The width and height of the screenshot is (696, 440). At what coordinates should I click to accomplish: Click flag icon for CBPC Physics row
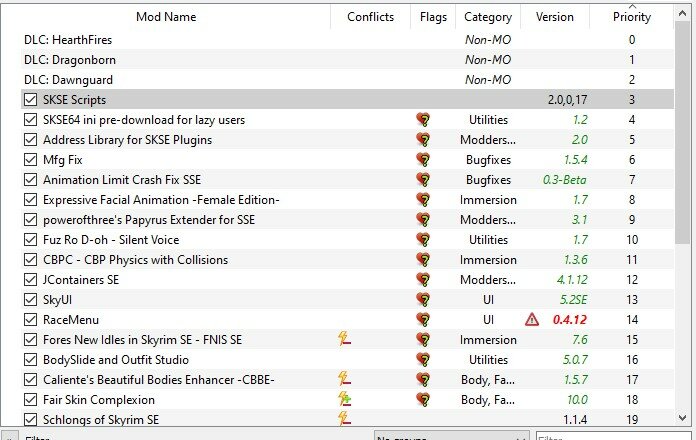[x=424, y=260]
